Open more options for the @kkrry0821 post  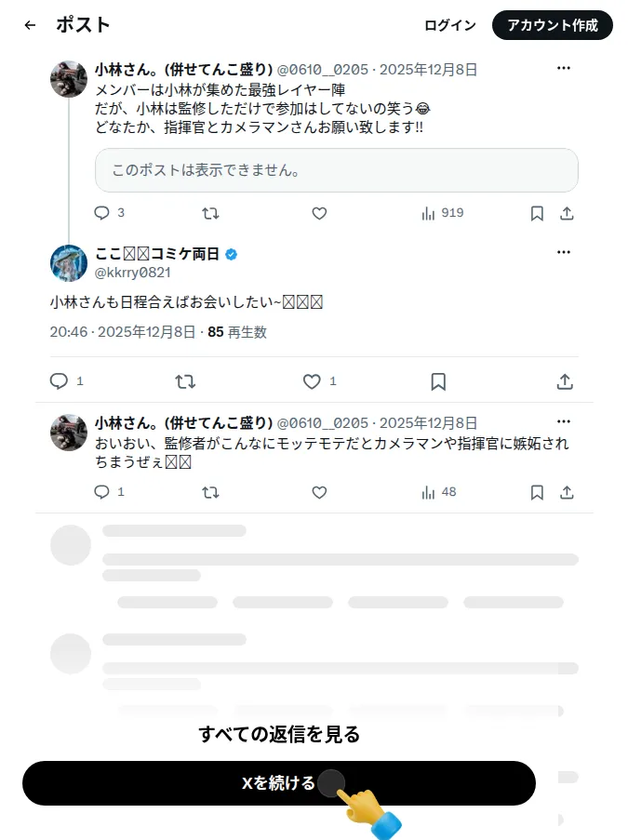point(564,252)
